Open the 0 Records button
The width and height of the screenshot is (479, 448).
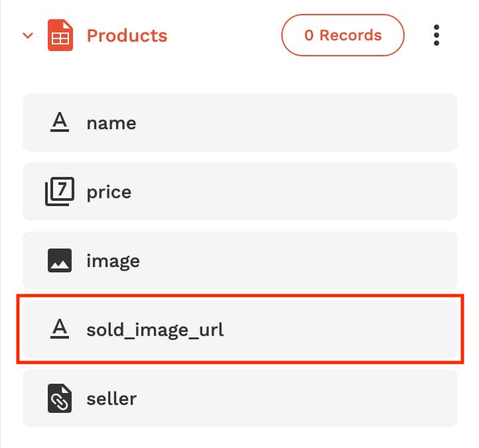(x=343, y=35)
